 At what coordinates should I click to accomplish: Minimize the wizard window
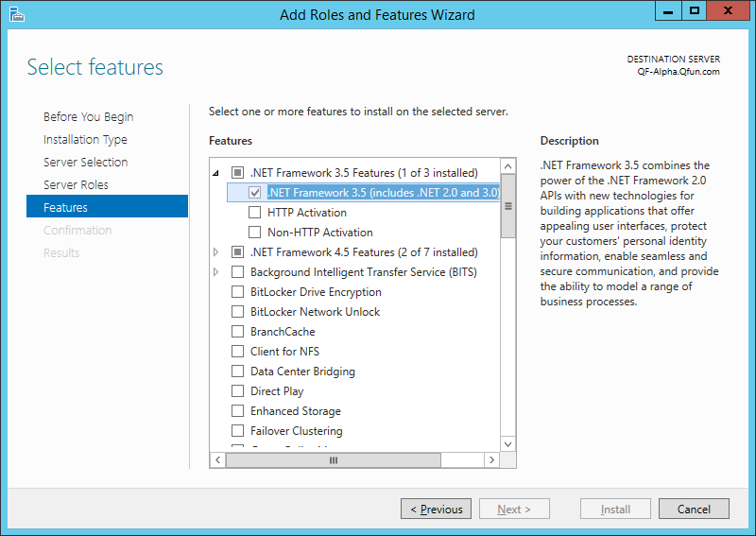tap(669, 10)
